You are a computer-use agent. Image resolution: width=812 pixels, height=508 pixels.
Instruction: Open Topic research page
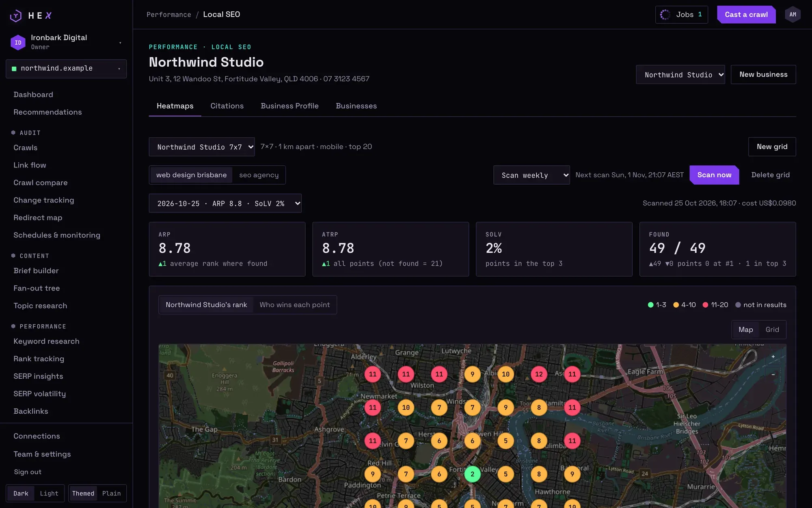[40, 306]
